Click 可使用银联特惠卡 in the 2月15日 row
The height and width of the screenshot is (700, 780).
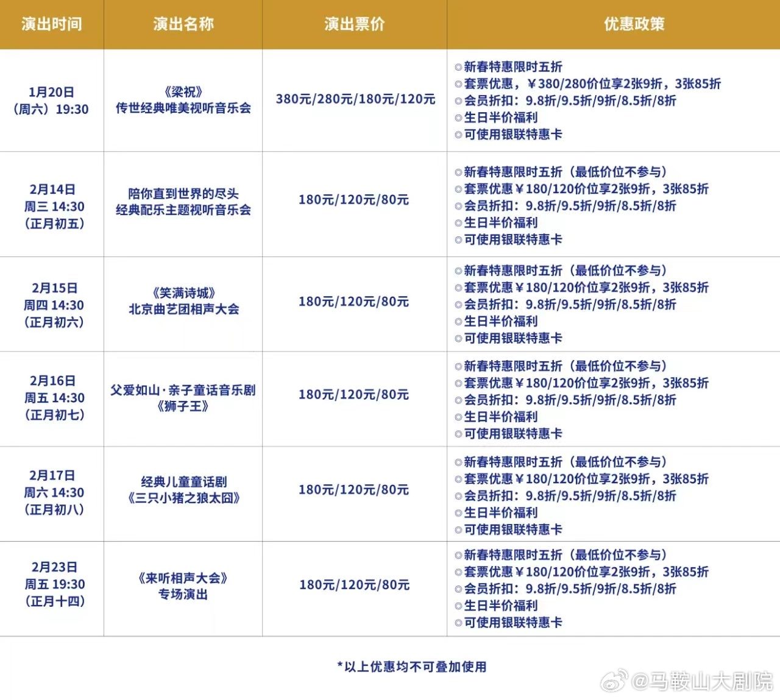coord(508,338)
